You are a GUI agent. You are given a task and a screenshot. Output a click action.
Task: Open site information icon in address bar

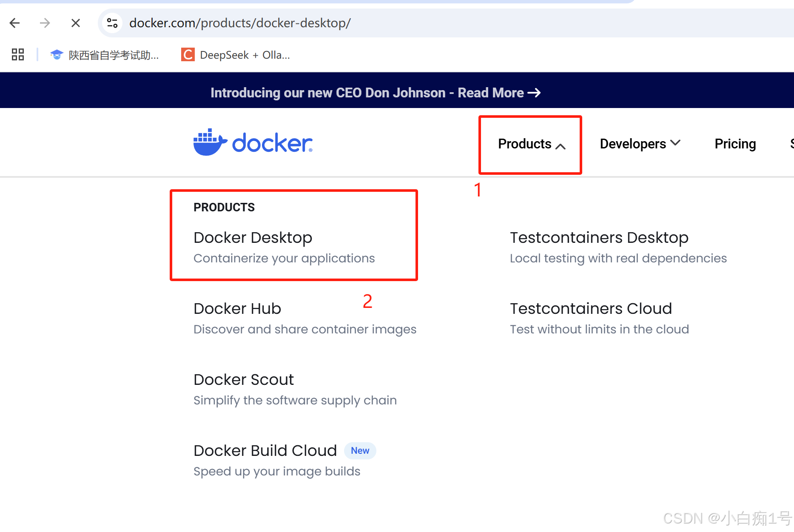pyautogui.click(x=112, y=23)
